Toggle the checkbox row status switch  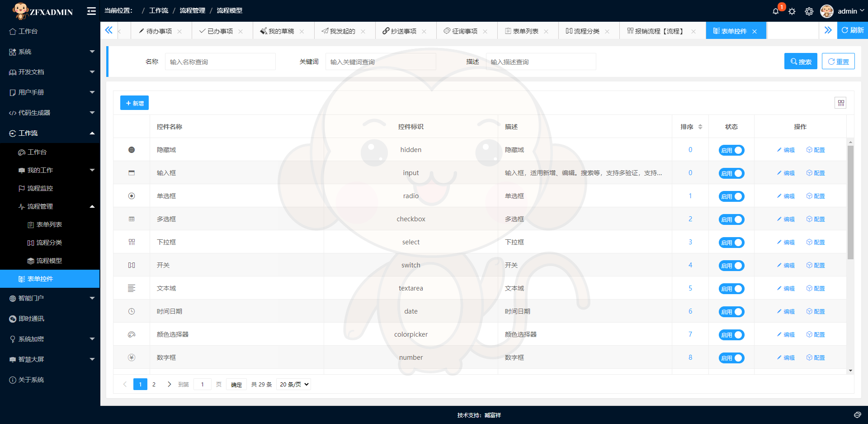[731, 219]
